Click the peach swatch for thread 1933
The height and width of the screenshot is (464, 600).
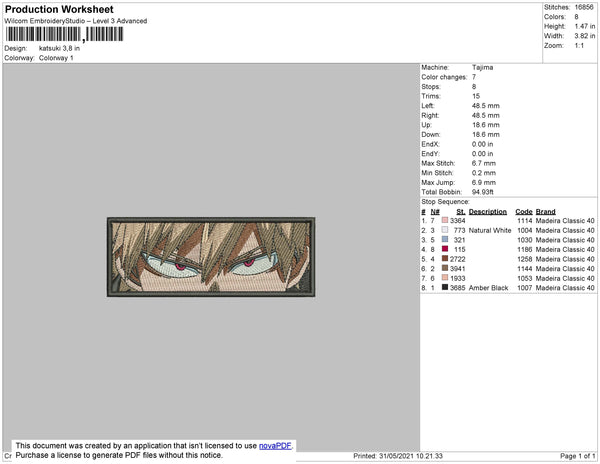point(445,278)
